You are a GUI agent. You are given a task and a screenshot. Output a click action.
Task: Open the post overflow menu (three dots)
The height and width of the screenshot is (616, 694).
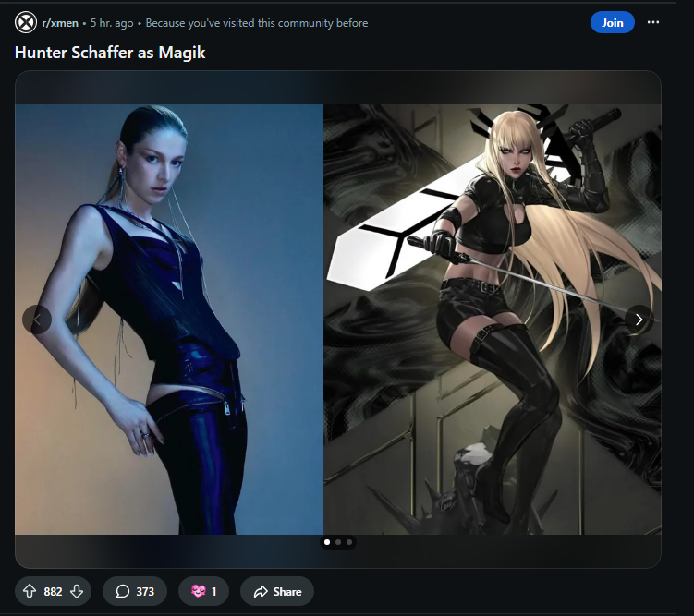click(x=652, y=22)
